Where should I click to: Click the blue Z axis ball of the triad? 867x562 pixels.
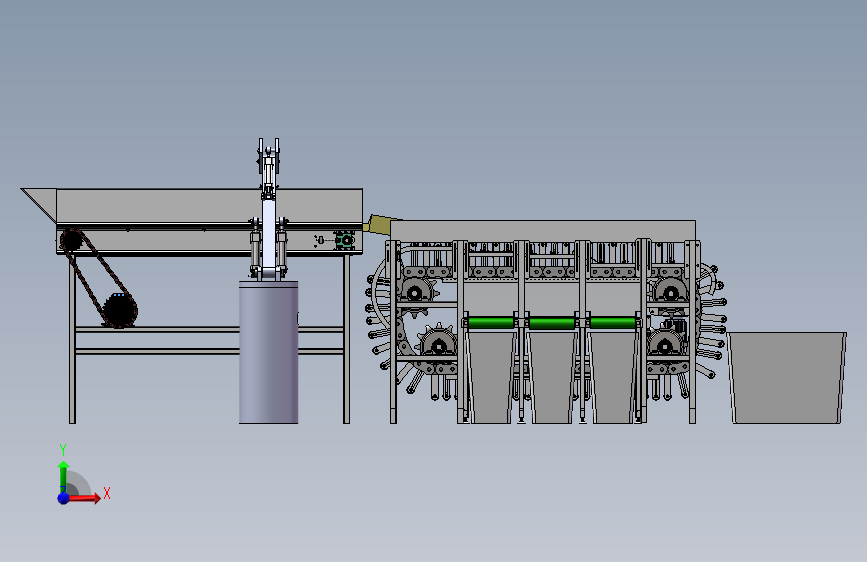pyautogui.click(x=64, y=498)
